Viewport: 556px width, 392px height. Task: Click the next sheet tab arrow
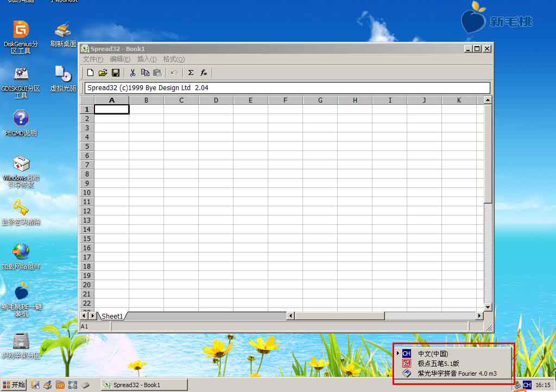(92, 315)
